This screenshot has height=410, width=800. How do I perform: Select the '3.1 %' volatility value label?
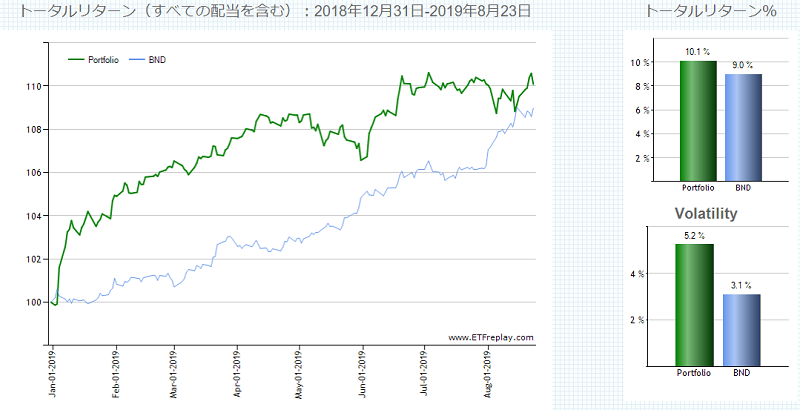[x=741, y=286]
